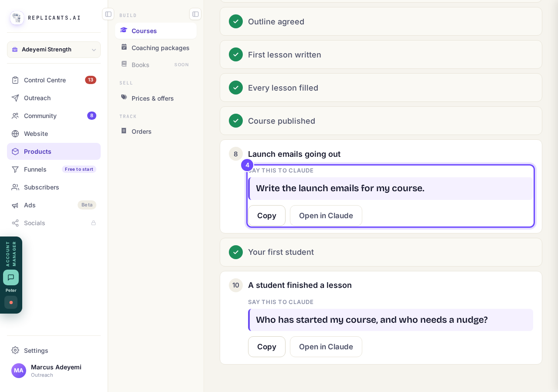
Task: Open the Adeyemi Strength workspace dropdown
Action: (x=54, y=50)
